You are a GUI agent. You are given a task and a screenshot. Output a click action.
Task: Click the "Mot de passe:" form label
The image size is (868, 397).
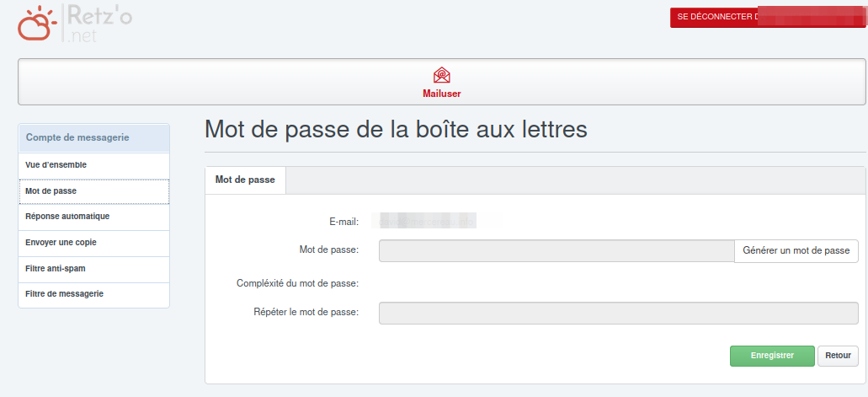329,249
